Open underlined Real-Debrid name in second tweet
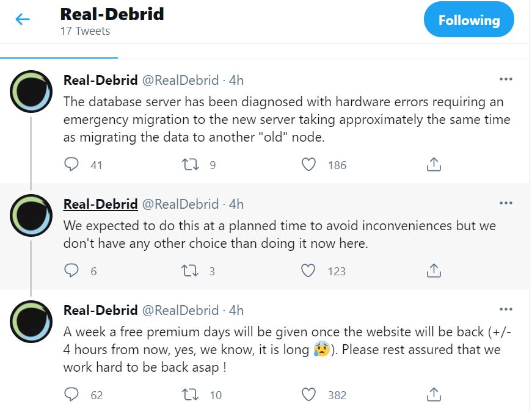Screen dimensions: 532x412 point(100,204)
